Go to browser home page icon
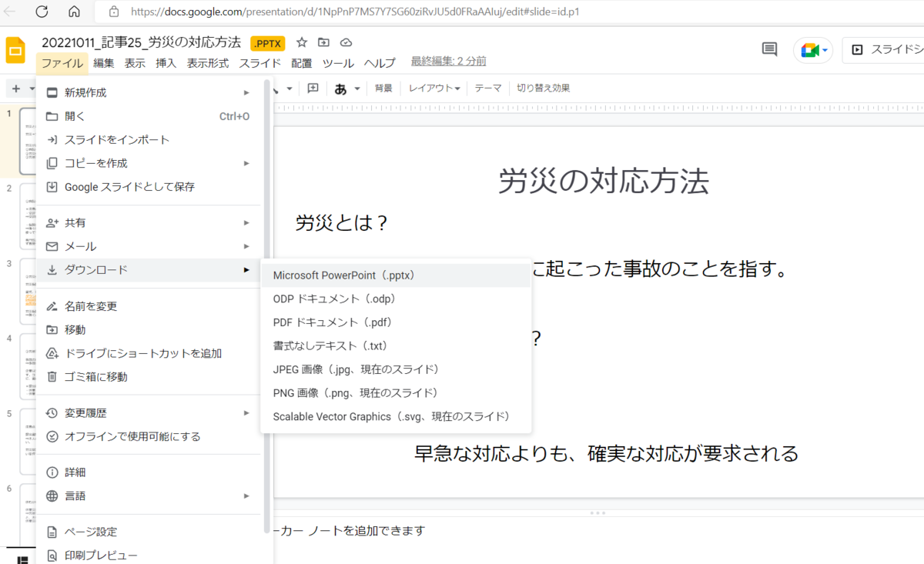This screenshot has height=564, width=924. point(74,12)
